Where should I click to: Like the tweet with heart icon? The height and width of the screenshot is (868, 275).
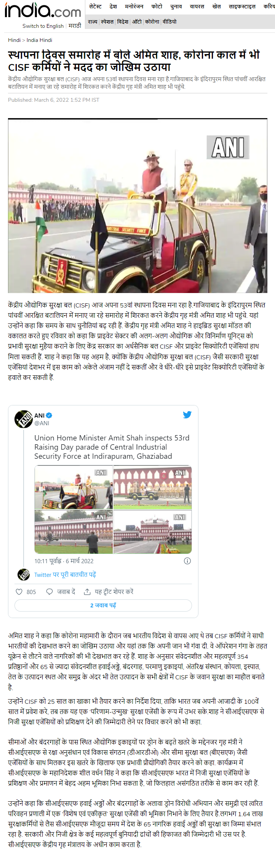tap(19, 592)
